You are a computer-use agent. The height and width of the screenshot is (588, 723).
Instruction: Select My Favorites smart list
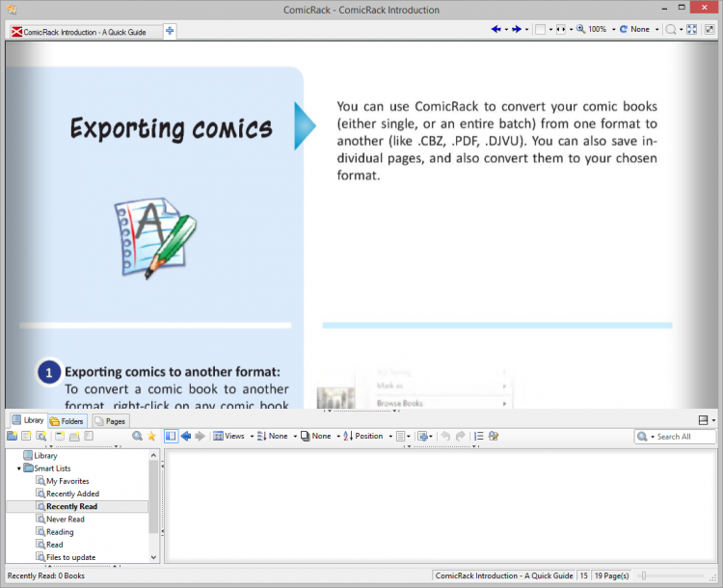point(63,481)
